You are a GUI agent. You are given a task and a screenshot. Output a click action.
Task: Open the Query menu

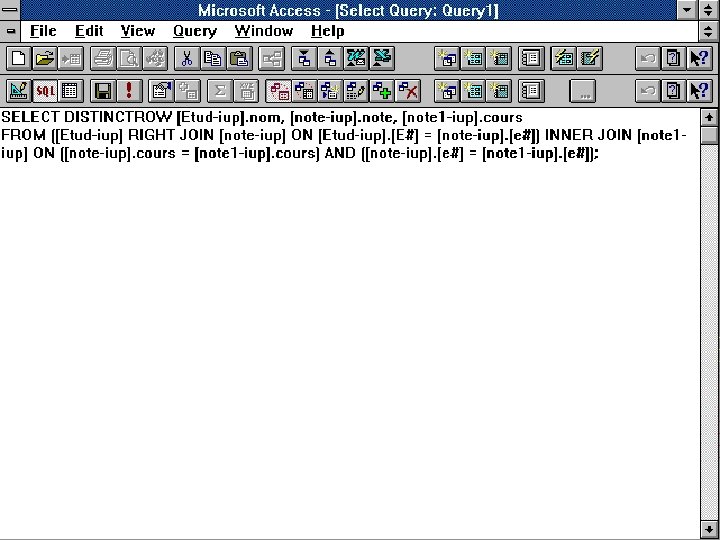195,31
